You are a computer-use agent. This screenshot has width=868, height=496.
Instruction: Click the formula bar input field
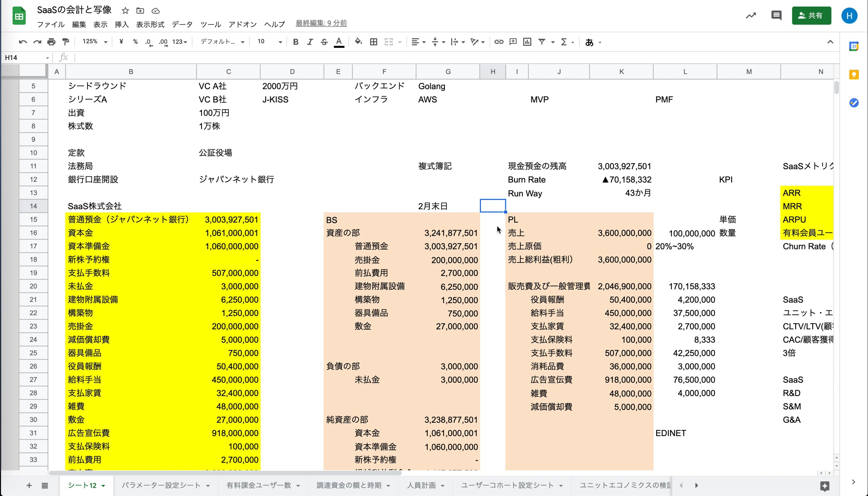tap(413, 58)
